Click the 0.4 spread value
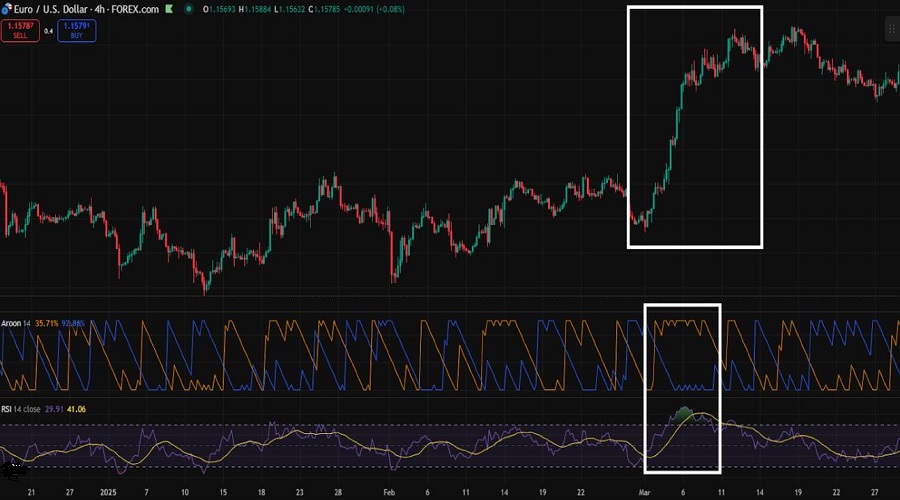Viewport: 900px width, 500px height. pyautogui.click(x=48, y=31)
